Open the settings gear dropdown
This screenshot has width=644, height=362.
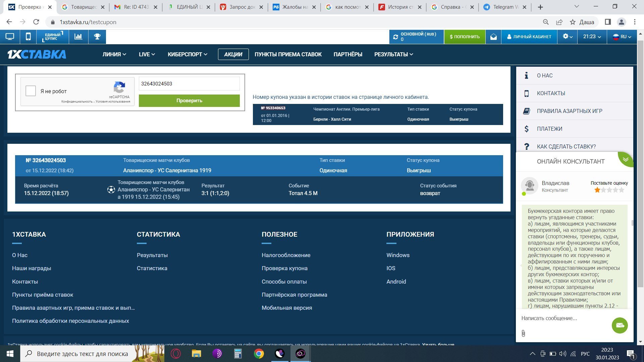pyautogui.click(x=568, y=37)
